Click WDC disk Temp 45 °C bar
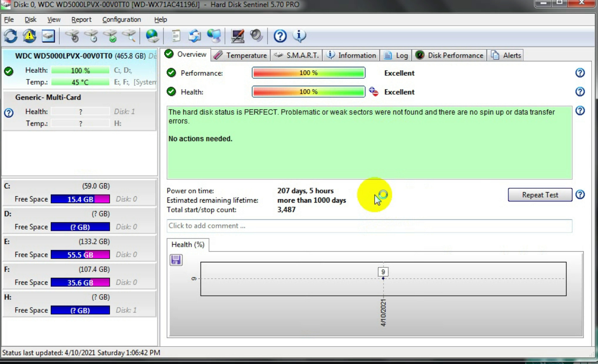 (x=80, y=82)
